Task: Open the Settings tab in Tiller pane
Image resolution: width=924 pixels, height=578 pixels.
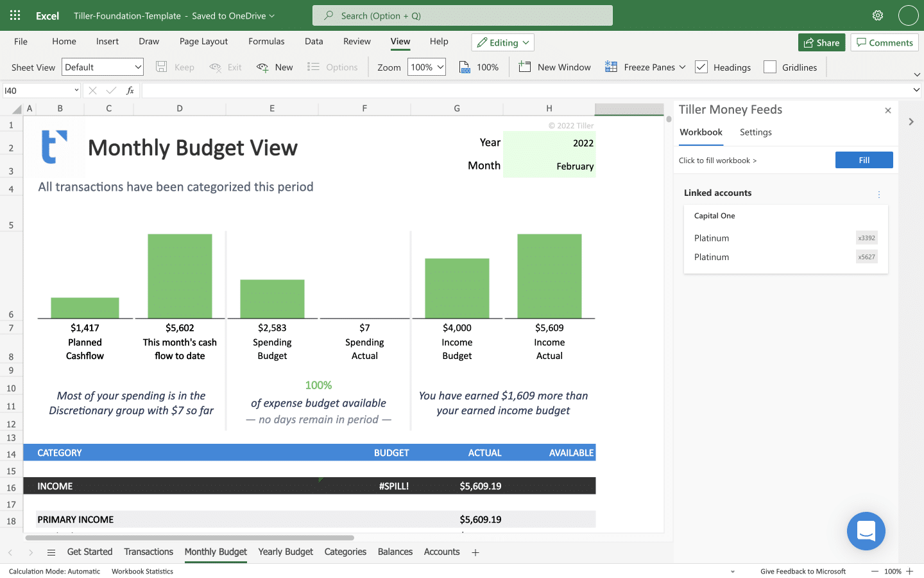Action: tap(756, 132)
